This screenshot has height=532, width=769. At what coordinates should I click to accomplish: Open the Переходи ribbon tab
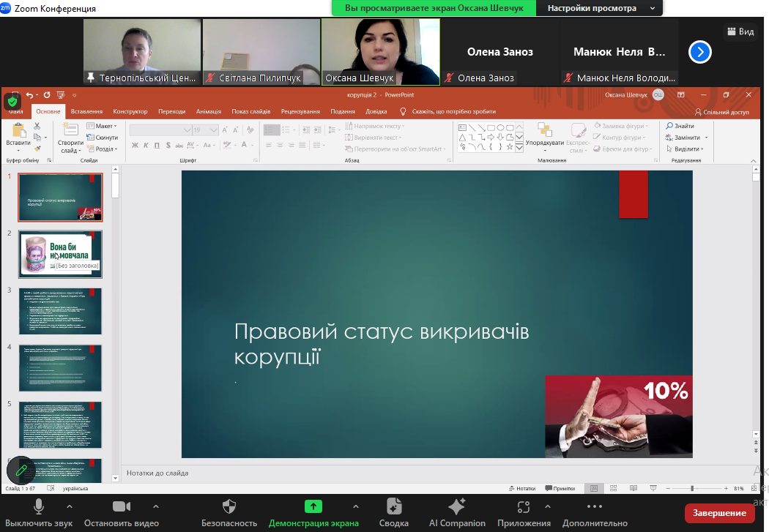coord(171,111)
